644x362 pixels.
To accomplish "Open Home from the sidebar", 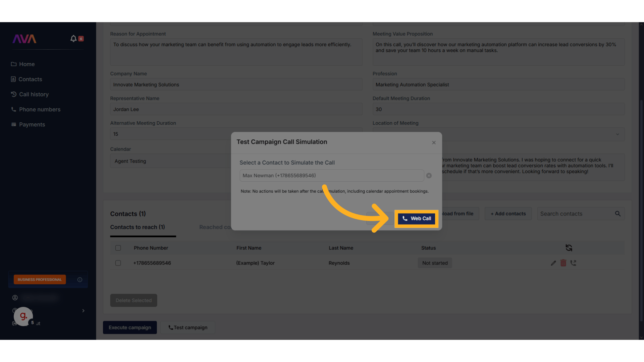I will click(23, 64).
